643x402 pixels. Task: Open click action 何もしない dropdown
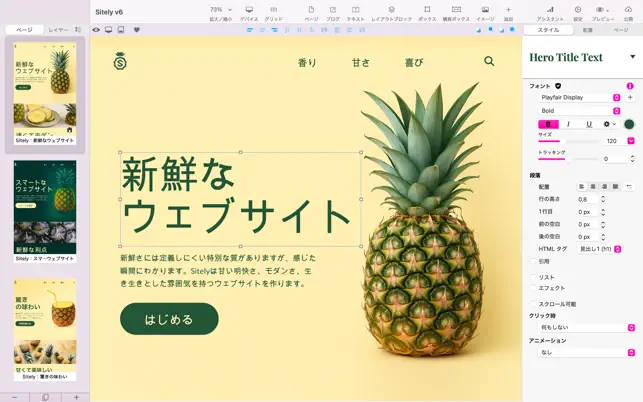click(586, 327)
